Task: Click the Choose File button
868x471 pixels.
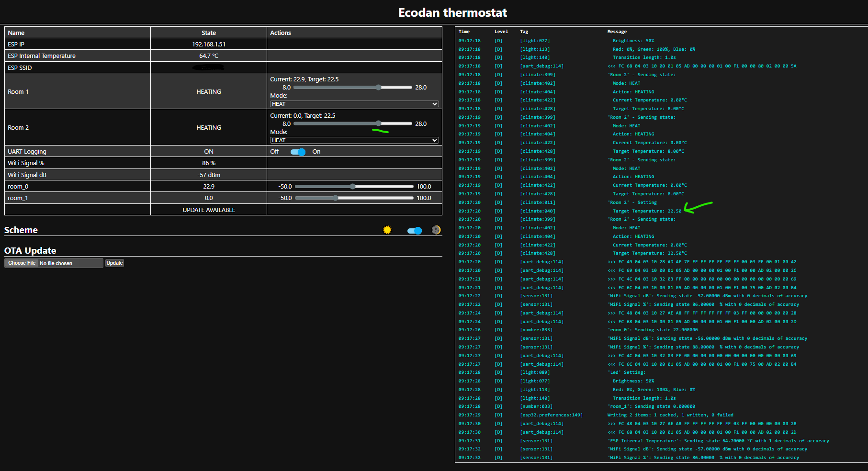Action: pos(22,263)
